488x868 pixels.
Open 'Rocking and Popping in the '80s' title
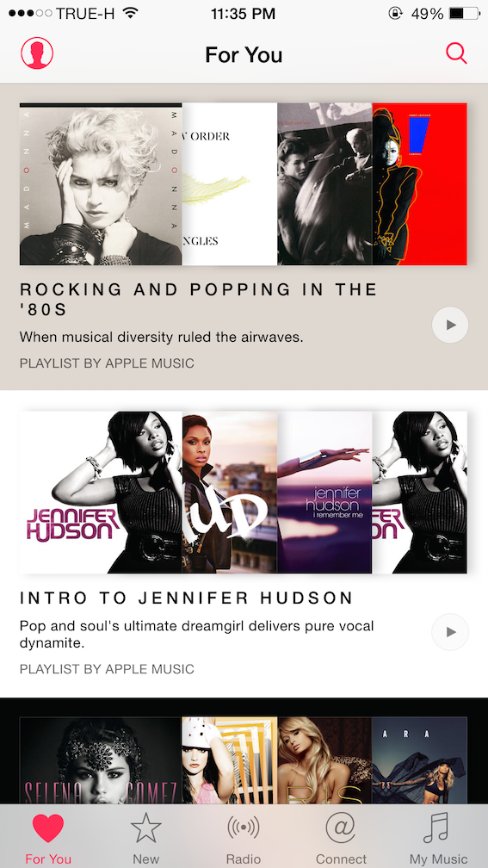[x=198, y=299]
